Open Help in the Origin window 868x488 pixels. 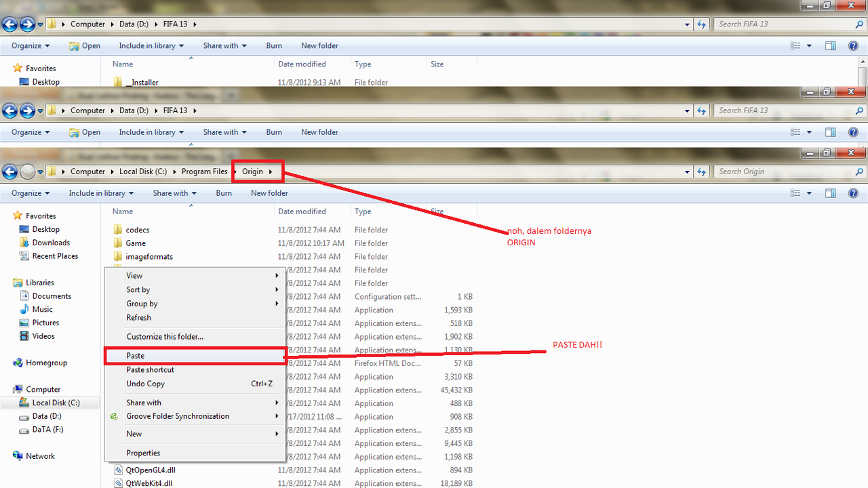pos(854,193)
